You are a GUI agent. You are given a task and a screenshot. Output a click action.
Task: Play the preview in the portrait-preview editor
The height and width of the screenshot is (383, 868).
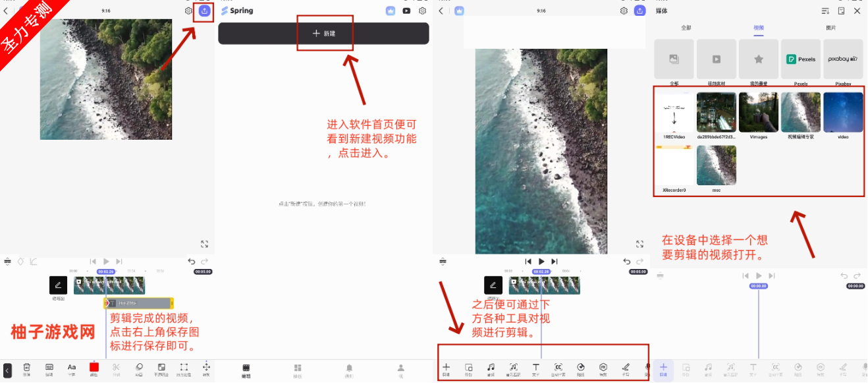tap(541, 262)
